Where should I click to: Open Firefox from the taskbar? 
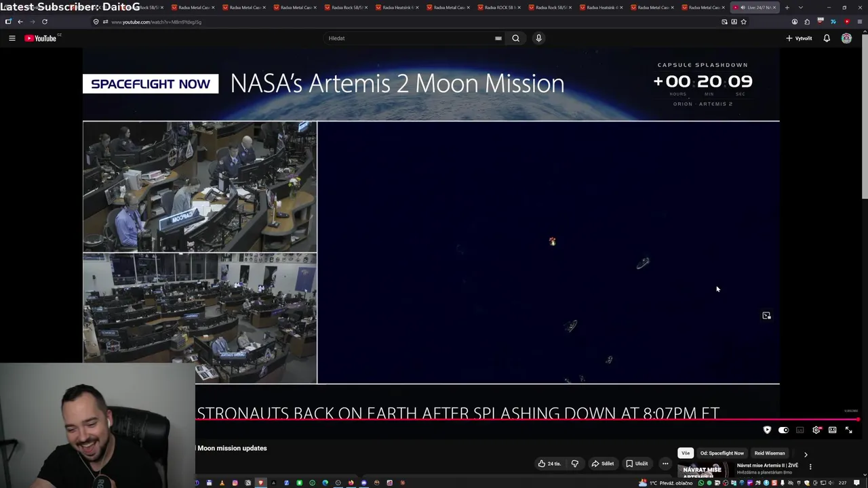(351, 483)
